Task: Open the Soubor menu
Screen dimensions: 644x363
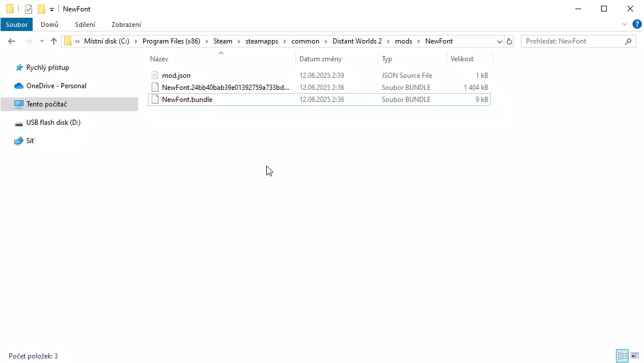Action: (x=17, y=25)
